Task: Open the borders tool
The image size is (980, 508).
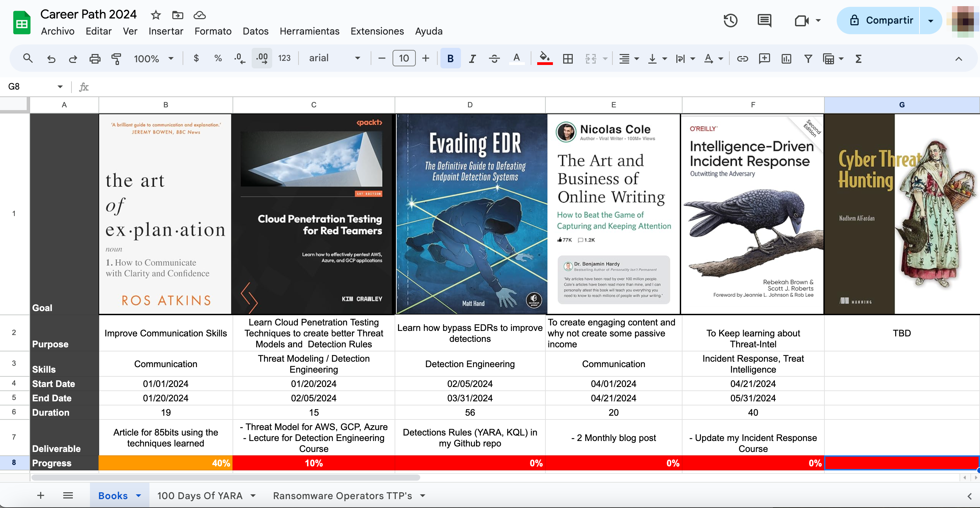Action: click(568, 58)
